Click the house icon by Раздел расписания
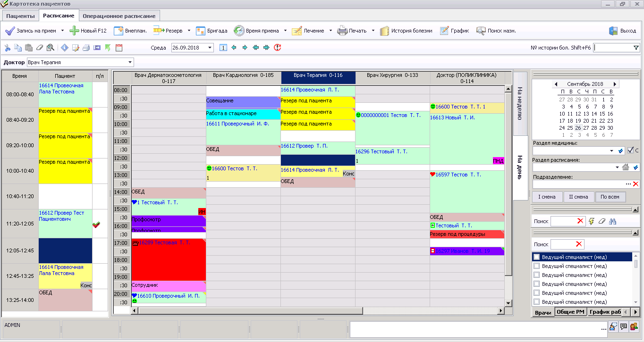Viewport: 644px width, 342px height. click(626, 167)
